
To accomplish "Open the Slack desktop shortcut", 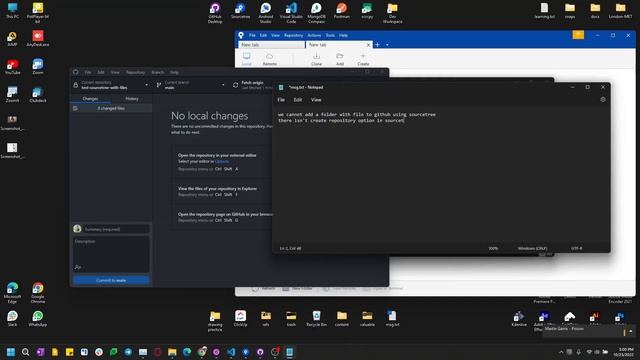I will (x=12, y=319).
